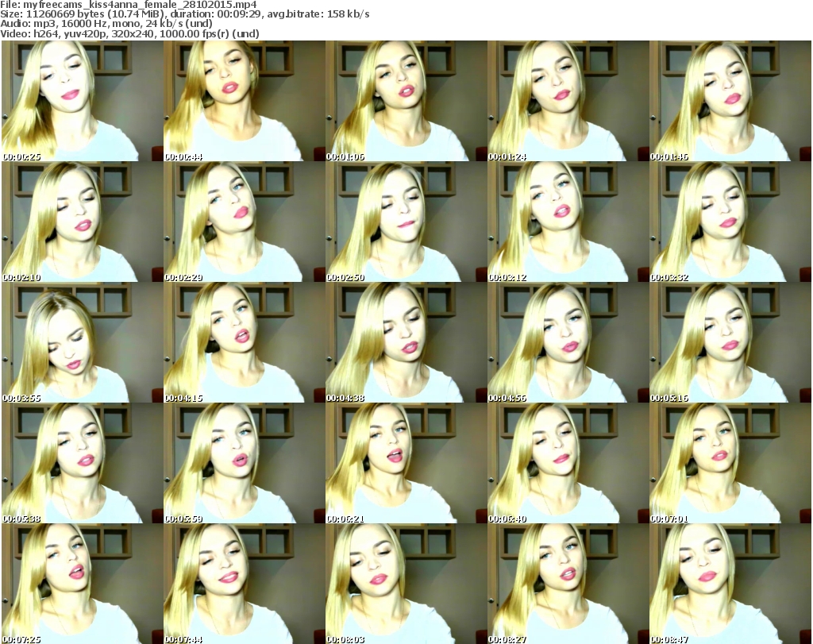Image resolution: width=813 pixels, height=644 pixels.
Task: Select the frame stamped 00:00:44
Action: 245,101
